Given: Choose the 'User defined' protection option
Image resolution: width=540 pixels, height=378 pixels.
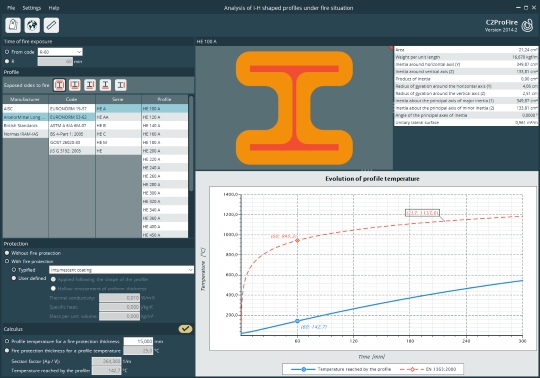Looking at the screenshot, I should (x=14, y=278).
